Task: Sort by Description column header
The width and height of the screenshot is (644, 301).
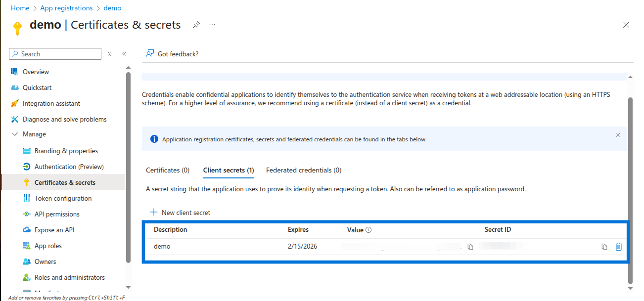Action: tap(170, 230)
